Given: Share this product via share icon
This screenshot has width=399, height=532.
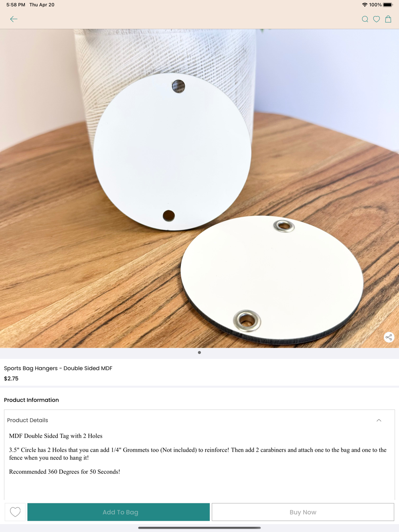Looking at the screenshot, I should [389, 337].
